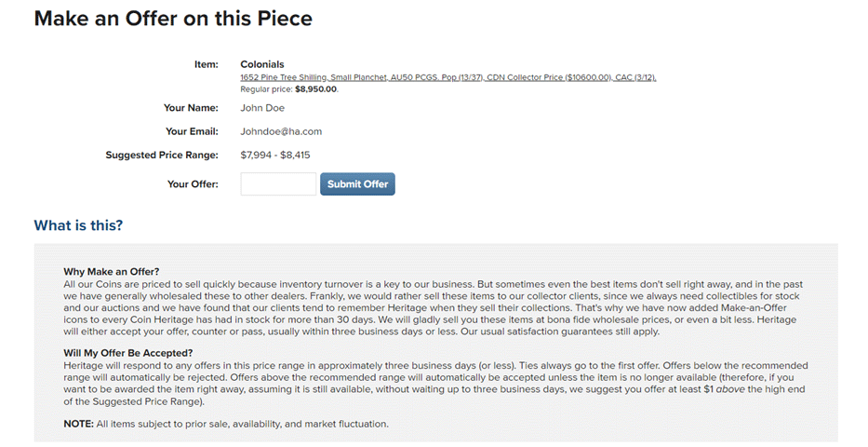Click the 'What is this?' heading
Viewport: 868px width, 447px height.
pos(78,225)
